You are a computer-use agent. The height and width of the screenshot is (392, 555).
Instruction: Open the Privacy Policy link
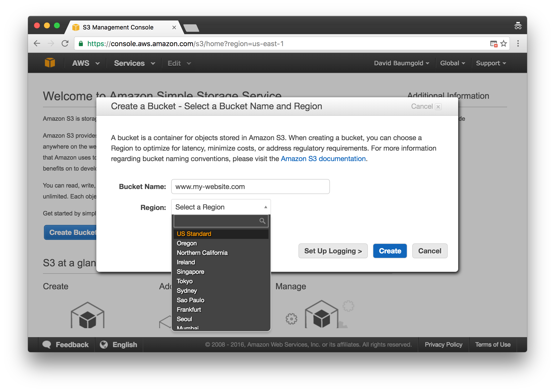click(x=443, y=345)
